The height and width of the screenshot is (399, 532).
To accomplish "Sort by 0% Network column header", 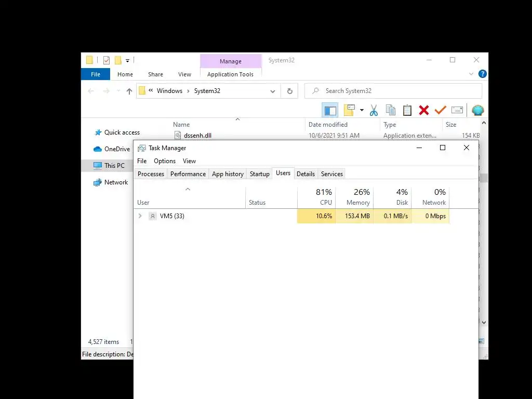I will tap(431, 197).
